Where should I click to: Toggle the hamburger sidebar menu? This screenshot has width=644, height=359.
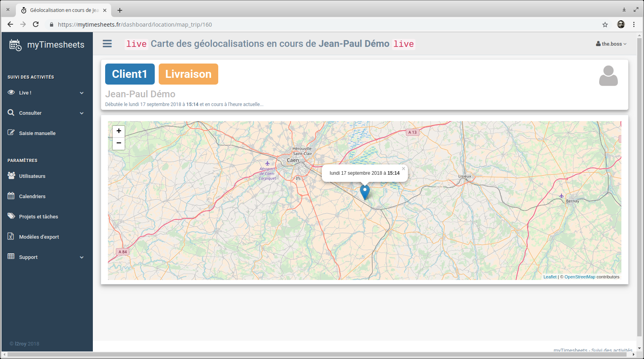coord(107,44)
